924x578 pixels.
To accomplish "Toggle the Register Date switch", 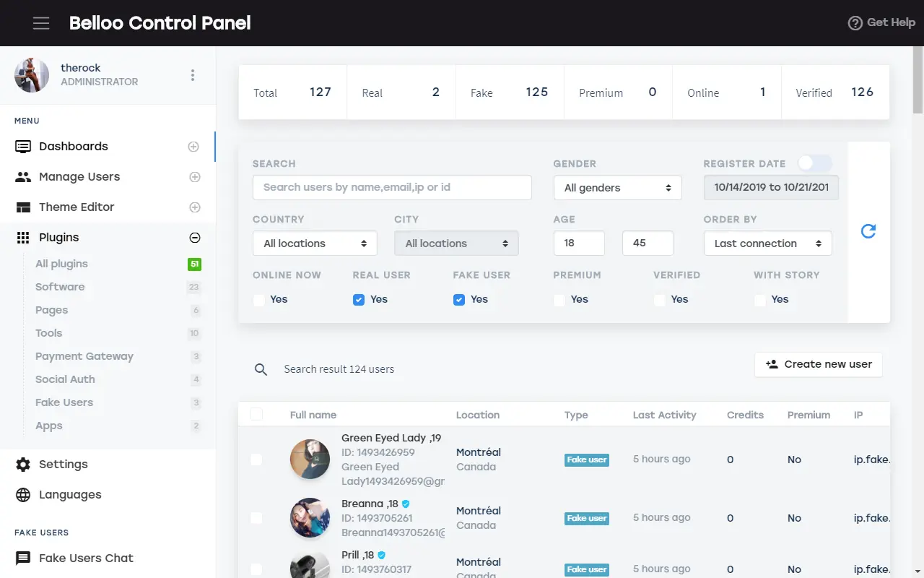I will 814,163.
